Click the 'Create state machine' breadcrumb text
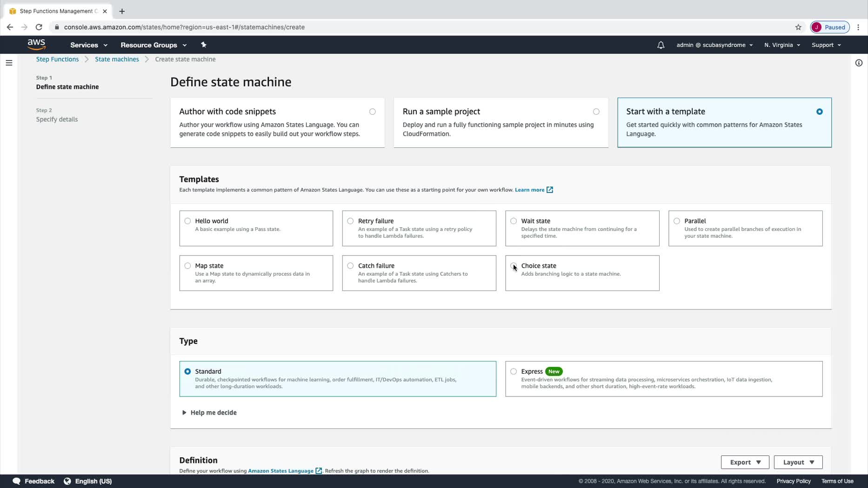 pos(185,59)
